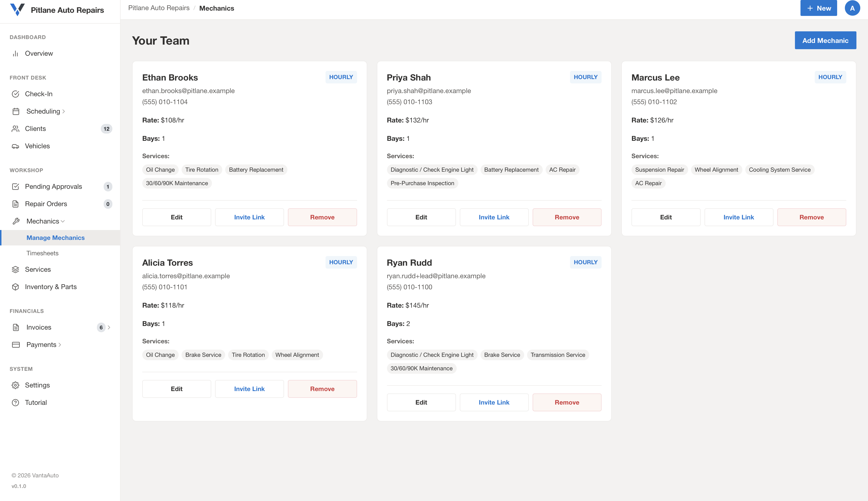The width and height of the screenshot is (868, 501).
Task: Click the Add Mechanic button
Action: tap(825, 41)
